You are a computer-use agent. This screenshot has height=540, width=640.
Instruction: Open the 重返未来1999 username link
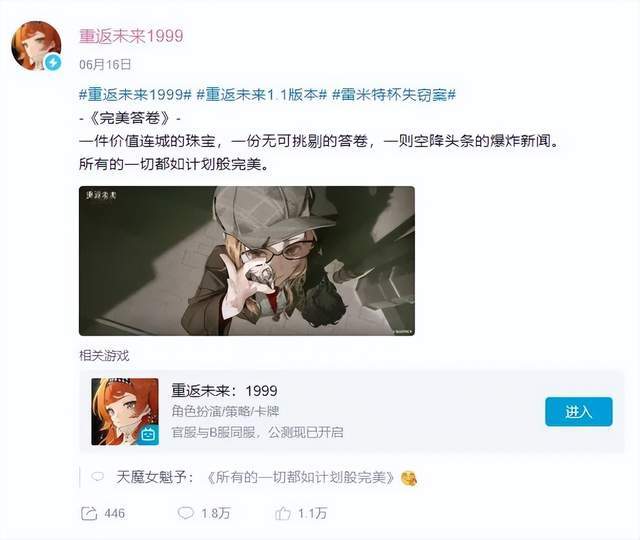coord(131,36)
